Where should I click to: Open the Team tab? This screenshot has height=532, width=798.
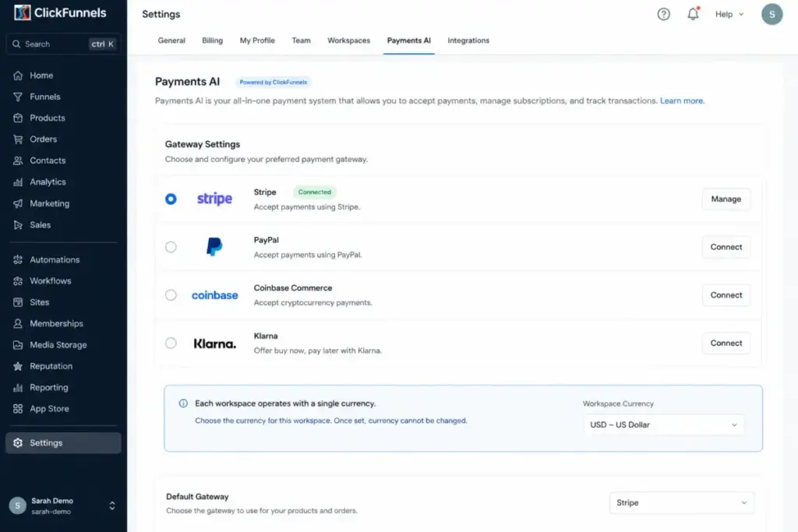coord(302,41)
